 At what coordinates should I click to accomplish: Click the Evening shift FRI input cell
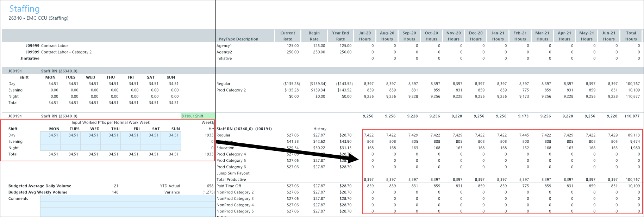131,142
